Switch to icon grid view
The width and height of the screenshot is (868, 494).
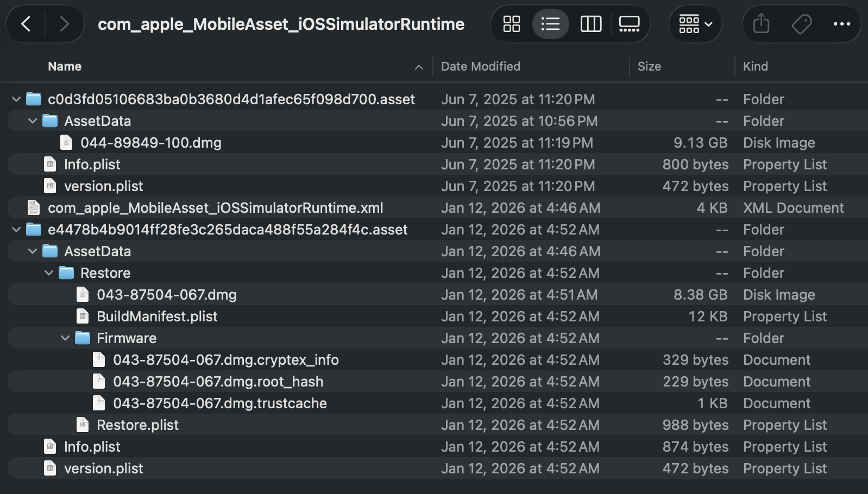[x=511, y=24]
